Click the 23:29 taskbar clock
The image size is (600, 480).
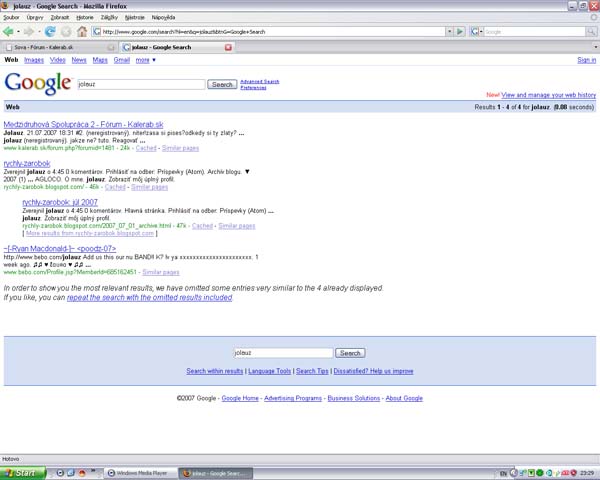(x=587, y=473)
